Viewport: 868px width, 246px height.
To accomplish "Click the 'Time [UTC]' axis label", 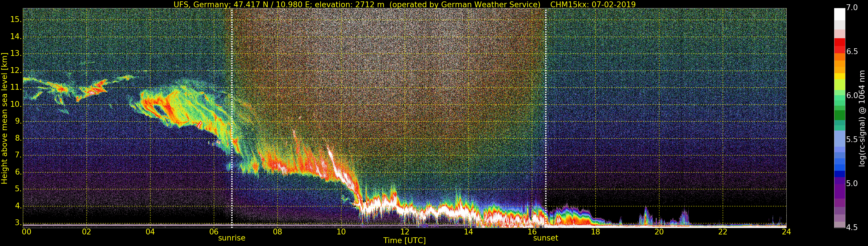I will pos(404,241).
